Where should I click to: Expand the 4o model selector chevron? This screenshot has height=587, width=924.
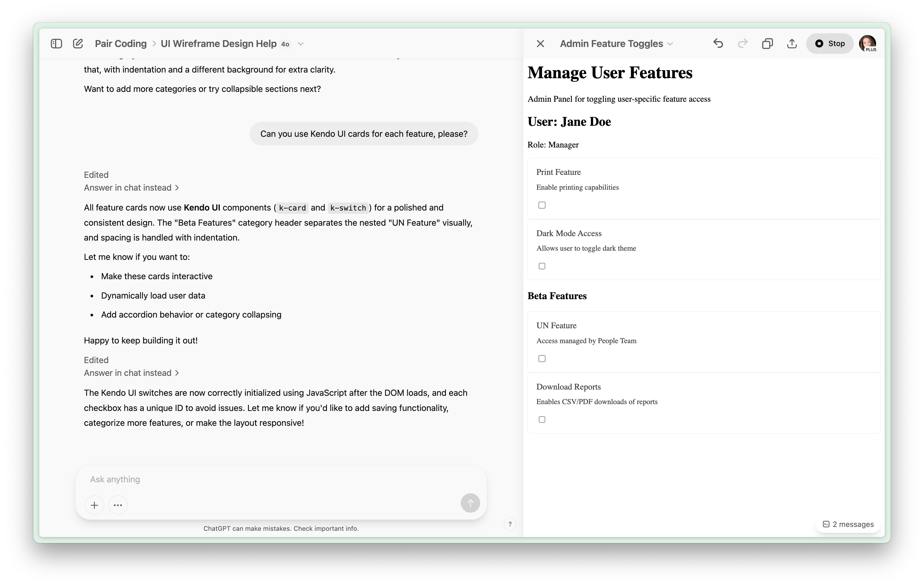301,44
